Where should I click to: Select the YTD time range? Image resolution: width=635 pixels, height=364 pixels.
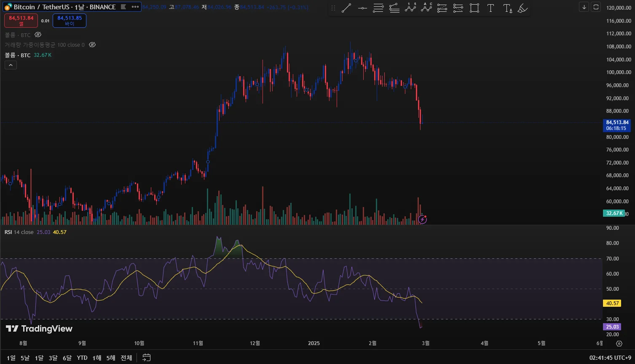pyautogui.click(x=82, y=358)
